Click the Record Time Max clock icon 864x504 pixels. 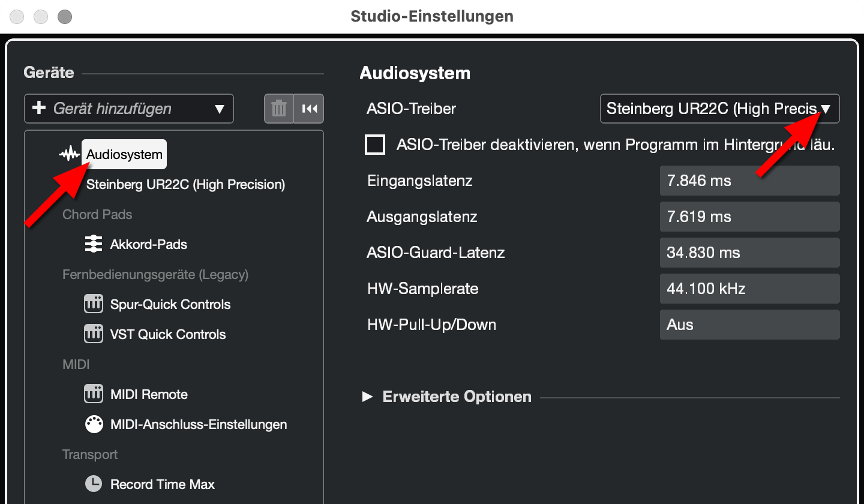(x=94, y=484)
